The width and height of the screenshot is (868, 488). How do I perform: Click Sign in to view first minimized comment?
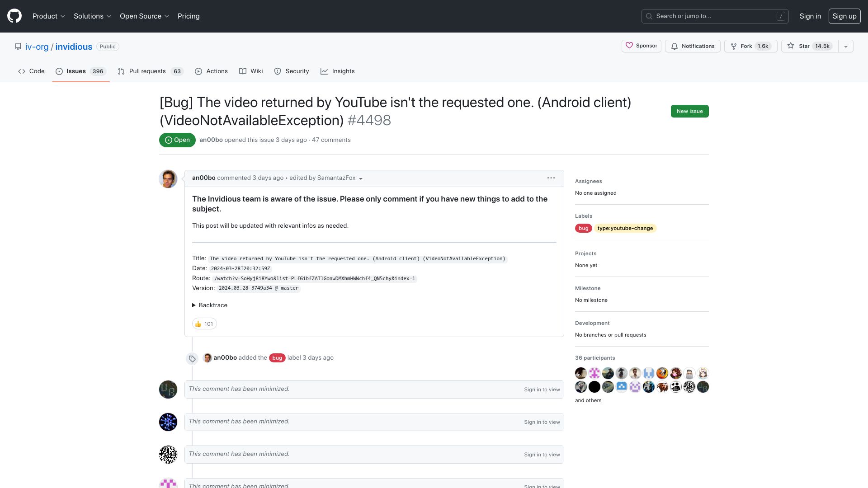click(542, 389)
